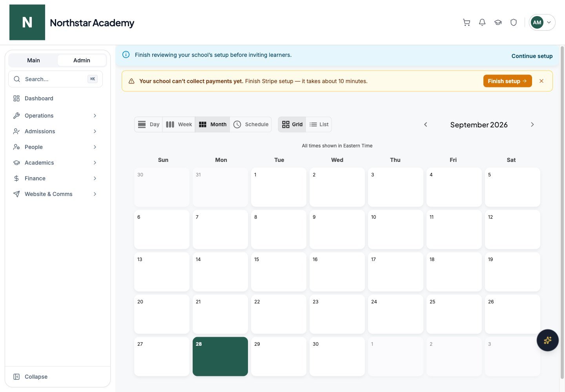Expand the Operations section
565x392 pixels.
click(x=55, y=116)
